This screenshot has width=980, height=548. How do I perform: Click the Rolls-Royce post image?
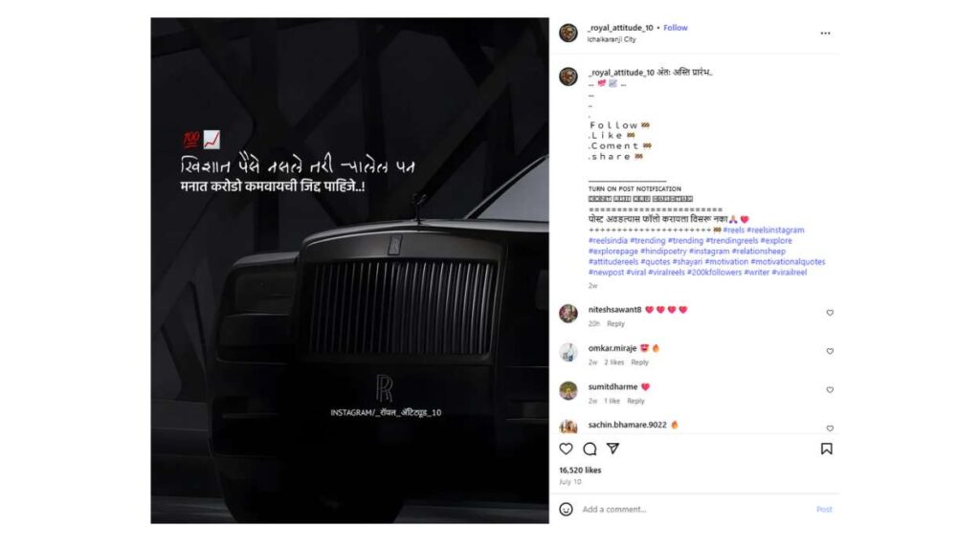click(349, 271)
